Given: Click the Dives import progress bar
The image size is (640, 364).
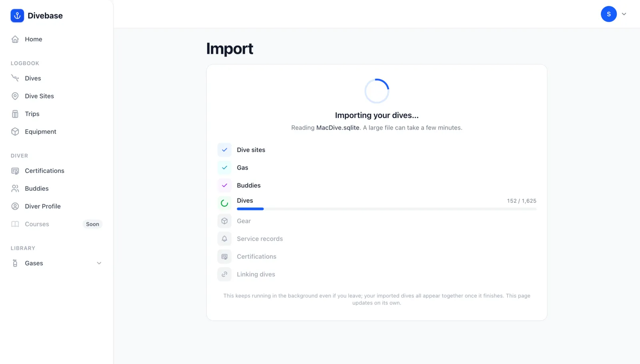Looking at the screenshot, I should point(386,209).
